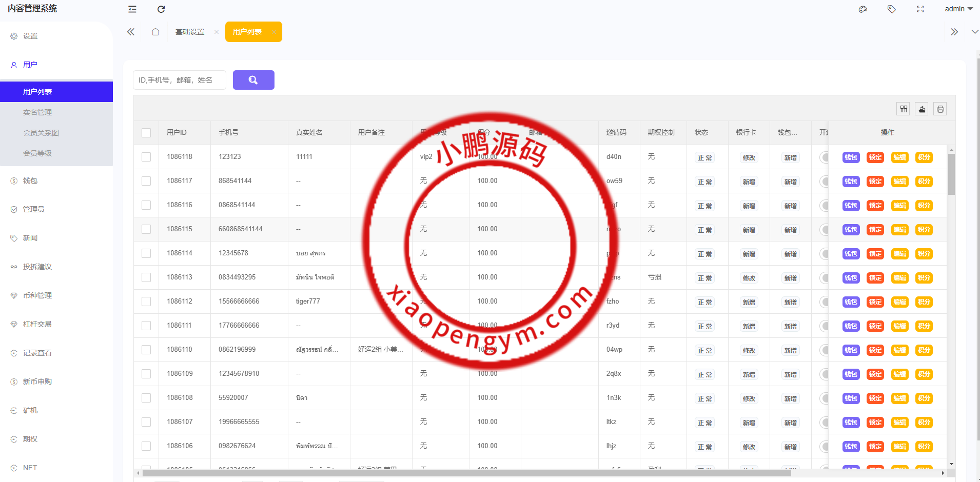Click the red 锁定 button for user 1086117
This screenshot has width=980, height=482.
click(875, 182)
